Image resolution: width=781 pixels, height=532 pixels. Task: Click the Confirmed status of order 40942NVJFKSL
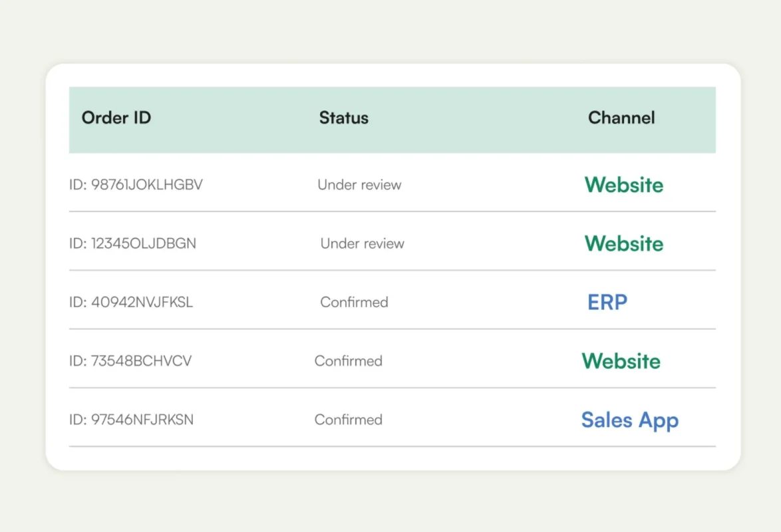coord(354,302)
